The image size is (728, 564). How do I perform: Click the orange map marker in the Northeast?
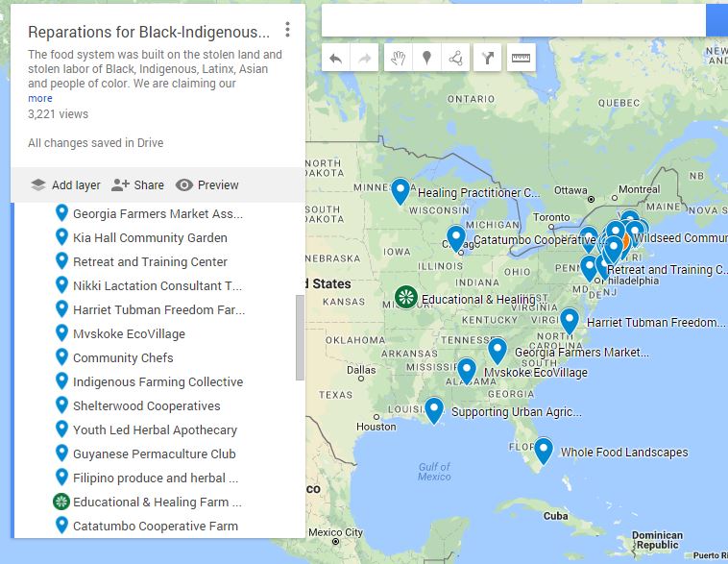(625, 241)
